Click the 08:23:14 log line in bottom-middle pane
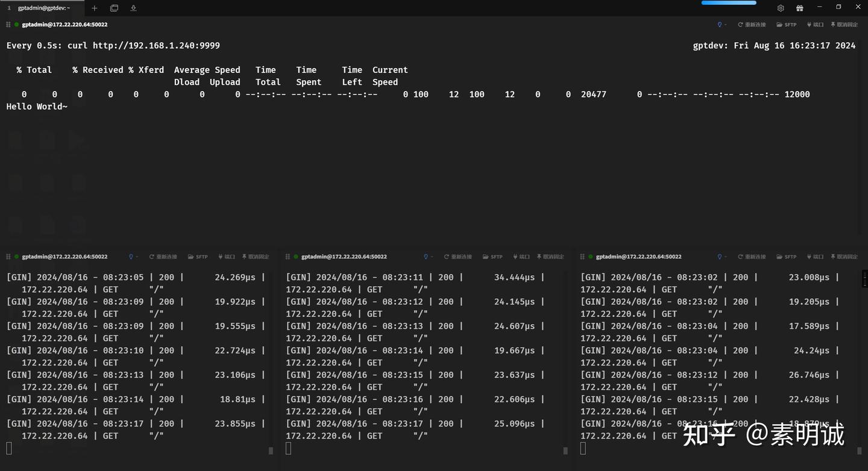The height and width of the screenshot is (471, 868). click(415, 357)
